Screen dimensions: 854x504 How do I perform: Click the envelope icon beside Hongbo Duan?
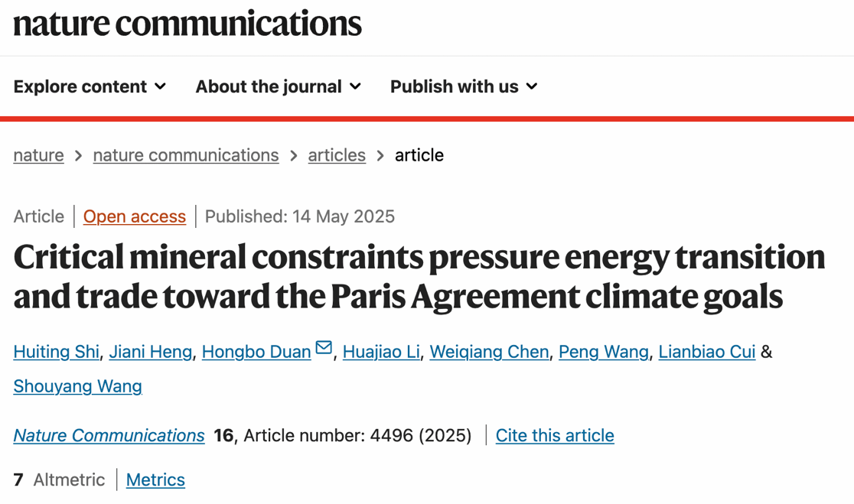(x=324, y=348)
